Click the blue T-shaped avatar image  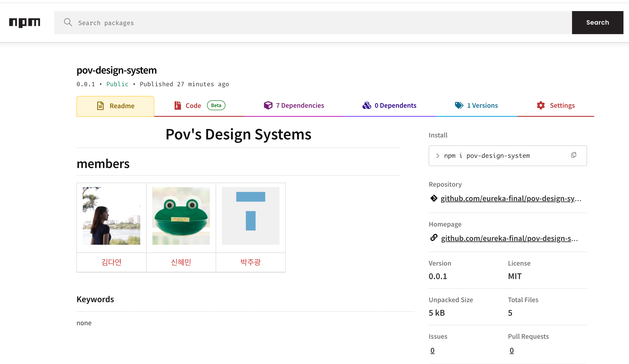[x=251, y=216]
